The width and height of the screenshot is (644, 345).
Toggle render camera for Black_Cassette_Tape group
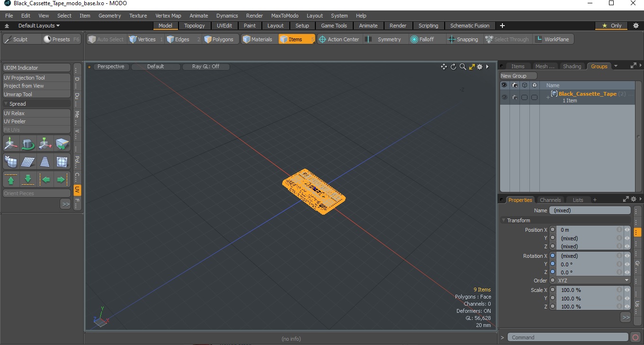(514, 97)
